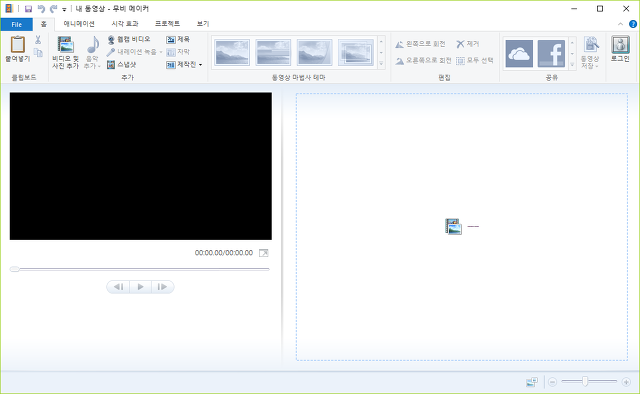Open the File menu tab

pos(17,24)
